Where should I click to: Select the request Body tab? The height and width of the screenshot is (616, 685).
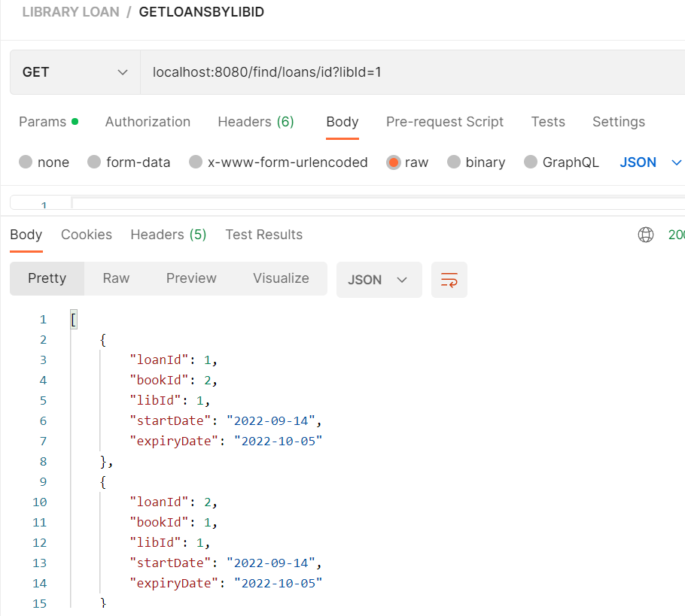pyautogui.click(x=342, y=122)
